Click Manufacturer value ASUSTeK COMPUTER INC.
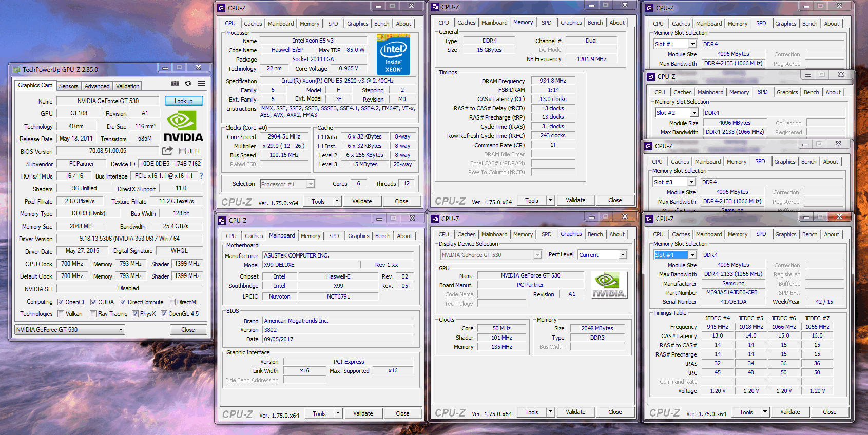Screen dimensions: 868x435 (x=338, y=255)
